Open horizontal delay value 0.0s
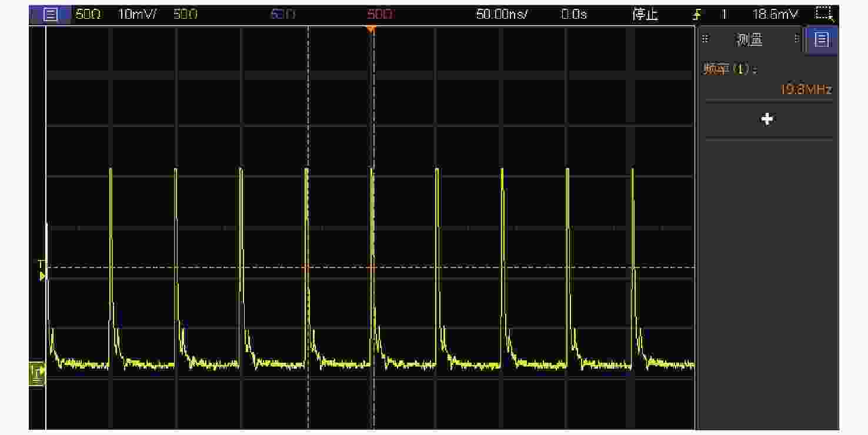The image size is (868, 435). (x=573, y=15)
